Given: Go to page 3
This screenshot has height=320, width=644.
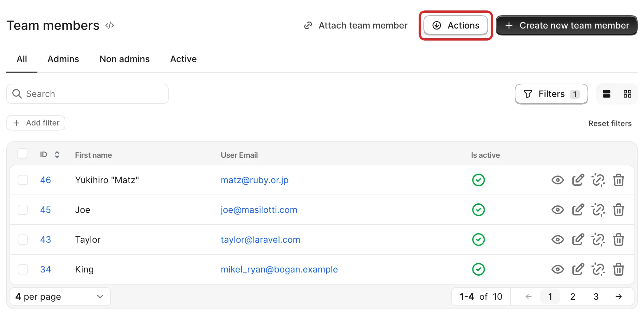Looking at the screenshot, I should point(596,297).
